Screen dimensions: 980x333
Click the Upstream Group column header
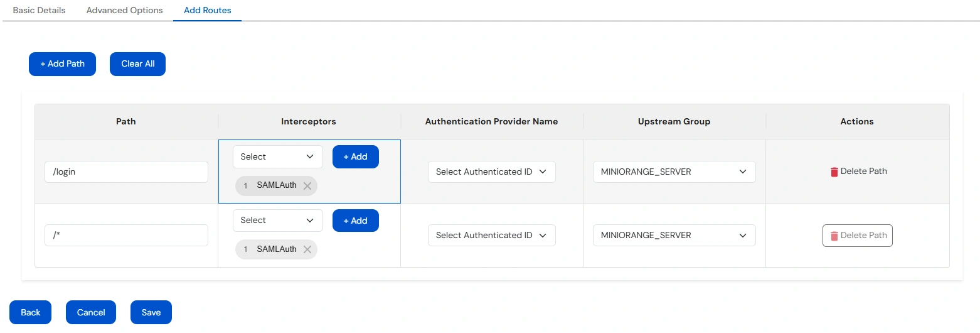click(674, 121)
